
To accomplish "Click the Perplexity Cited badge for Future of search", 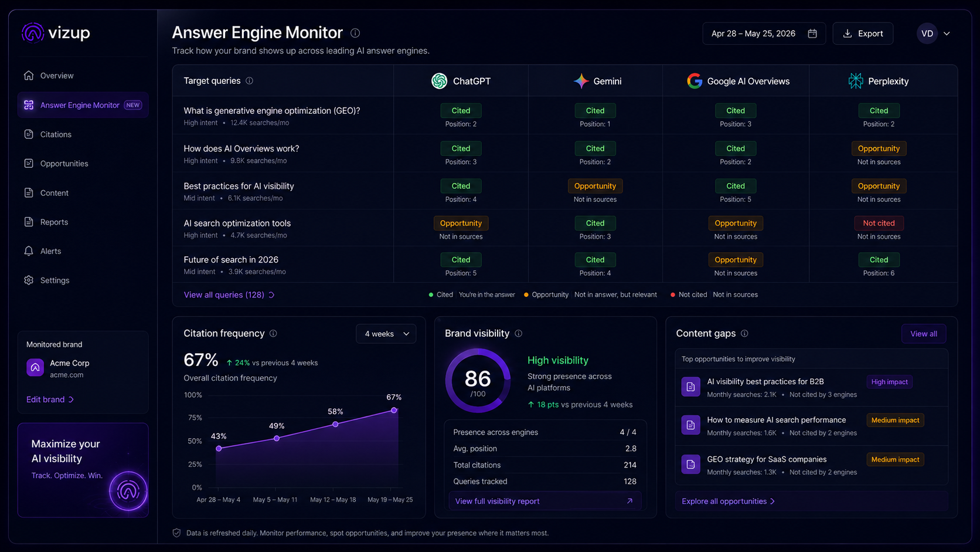I will pos(879,259).
